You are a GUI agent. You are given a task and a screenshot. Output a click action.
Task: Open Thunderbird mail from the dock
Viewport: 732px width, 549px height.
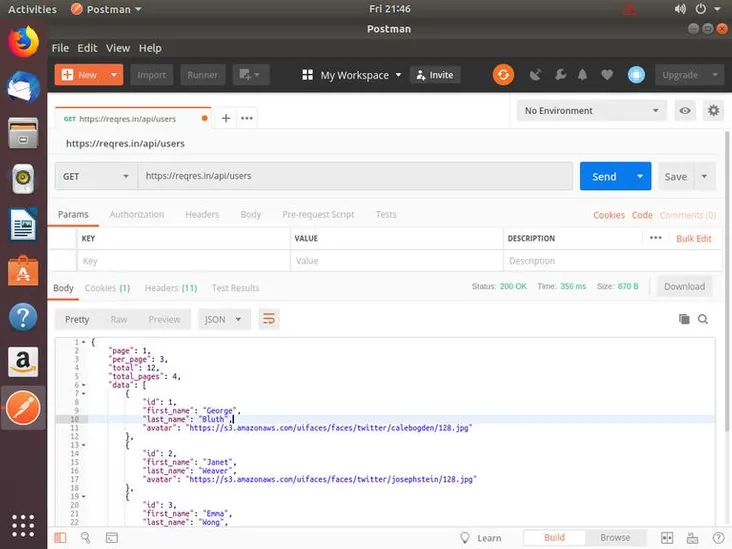point(23,87)
